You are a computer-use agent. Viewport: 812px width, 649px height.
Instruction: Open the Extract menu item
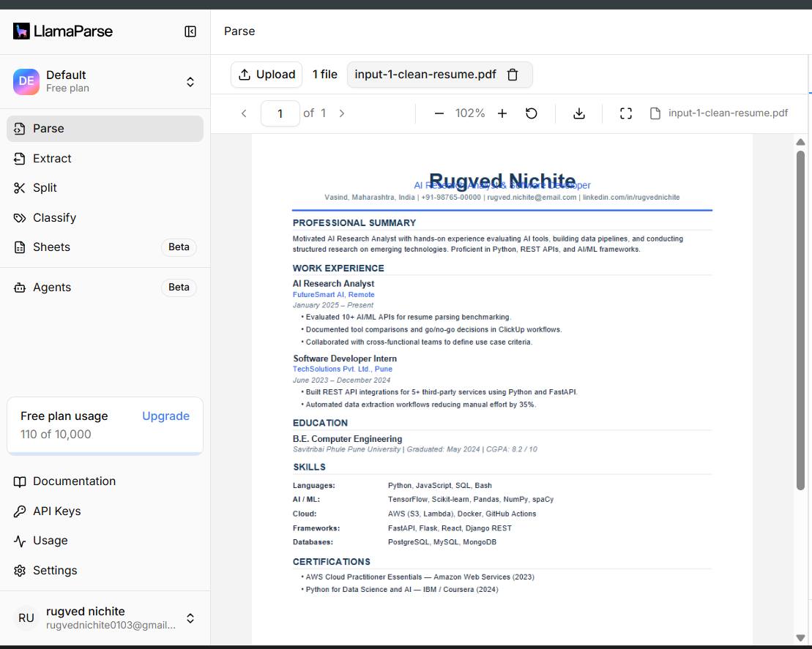(105, 158)
